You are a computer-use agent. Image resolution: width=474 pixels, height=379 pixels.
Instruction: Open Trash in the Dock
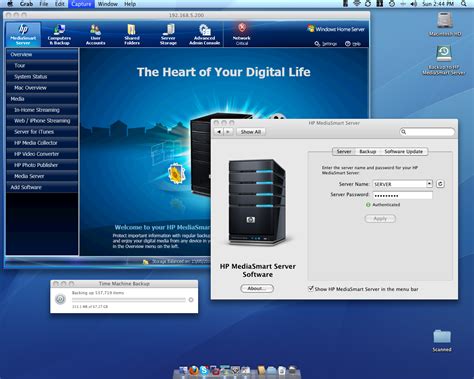pyautogui.click(x=293, y=370)
